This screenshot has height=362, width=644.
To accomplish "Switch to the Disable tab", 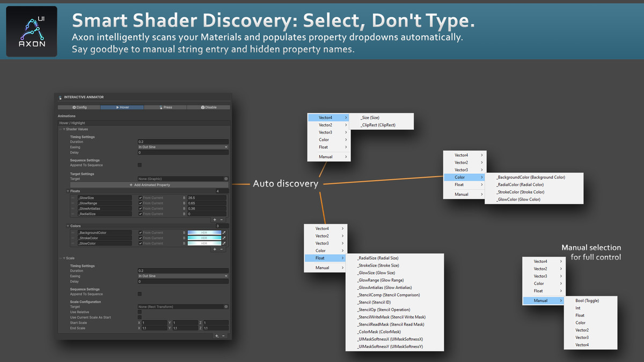I will coord(209,107).
